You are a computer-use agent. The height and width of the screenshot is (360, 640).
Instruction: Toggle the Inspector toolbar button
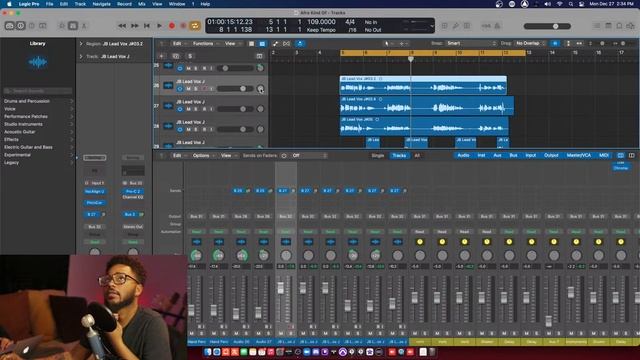coord(20,26)
